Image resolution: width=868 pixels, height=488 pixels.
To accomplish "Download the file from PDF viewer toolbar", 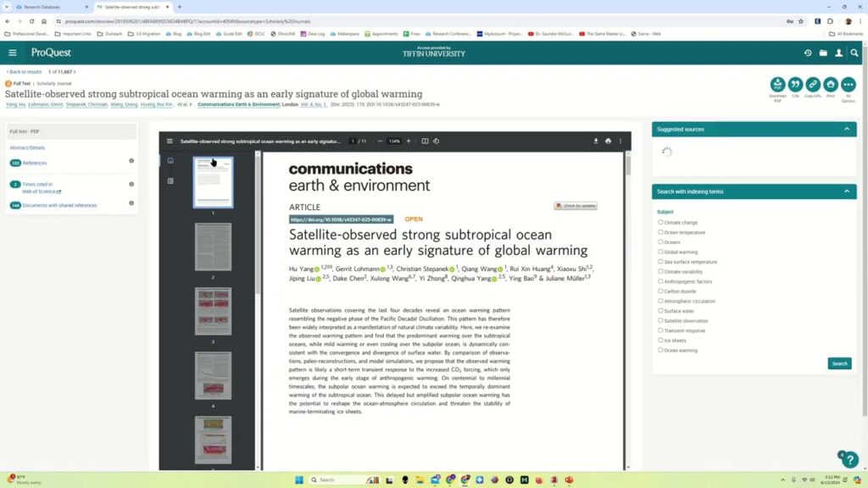I will [596, 141].
